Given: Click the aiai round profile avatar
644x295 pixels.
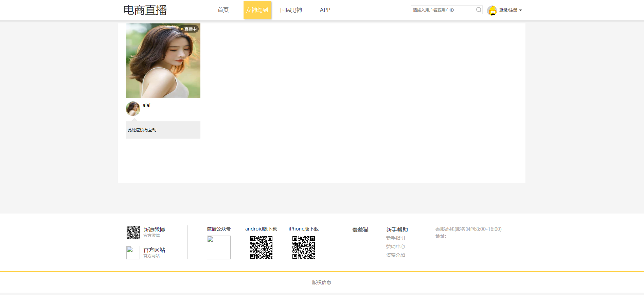Looking at the screenshot, I should click(x=133, y=109).
